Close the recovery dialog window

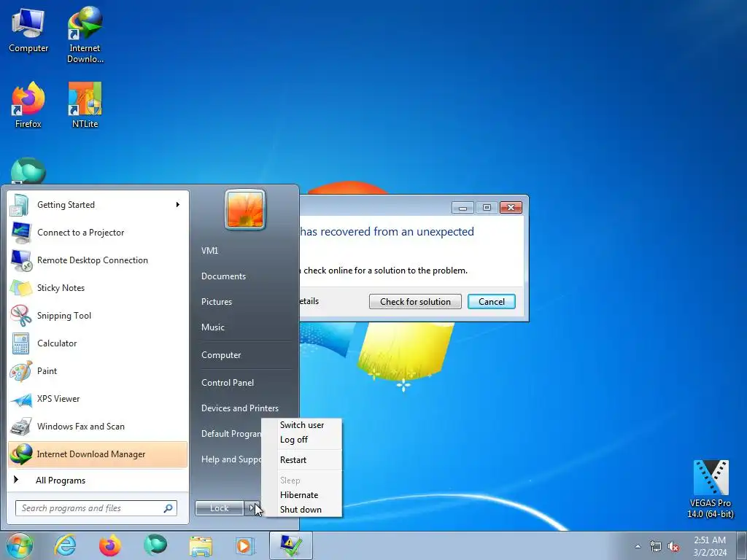click(x=511, y=207)
